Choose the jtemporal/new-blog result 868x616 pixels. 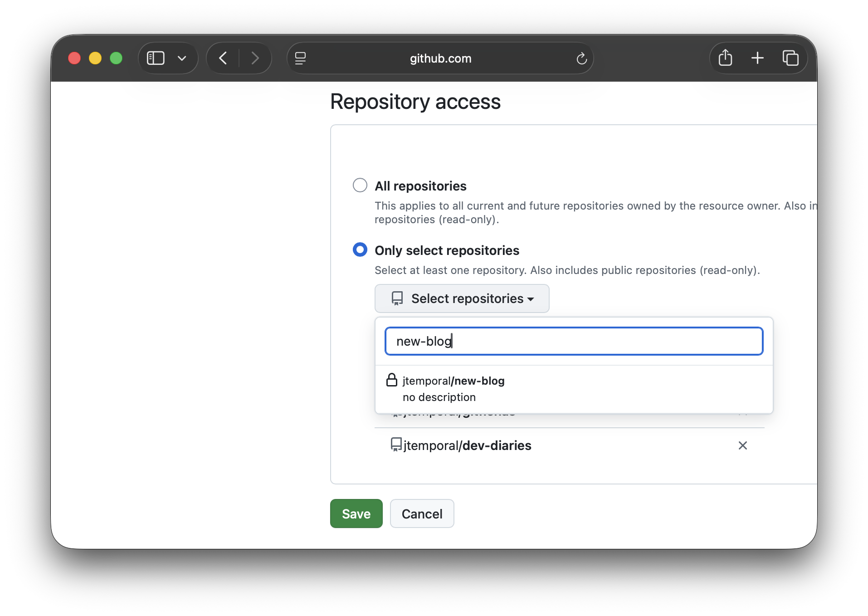[x=574, y=389]
